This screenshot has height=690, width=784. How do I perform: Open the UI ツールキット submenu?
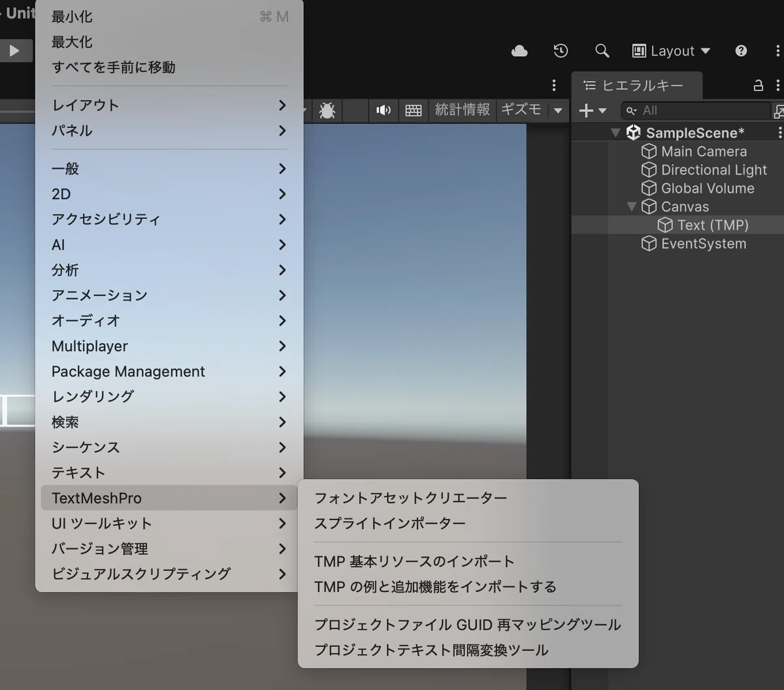(170, 523)
